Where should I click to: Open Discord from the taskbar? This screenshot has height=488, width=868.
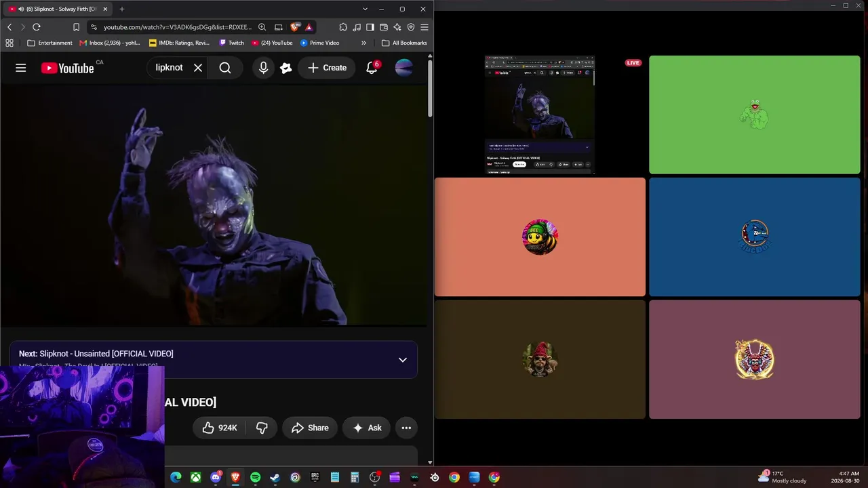[x=216, y=477]
